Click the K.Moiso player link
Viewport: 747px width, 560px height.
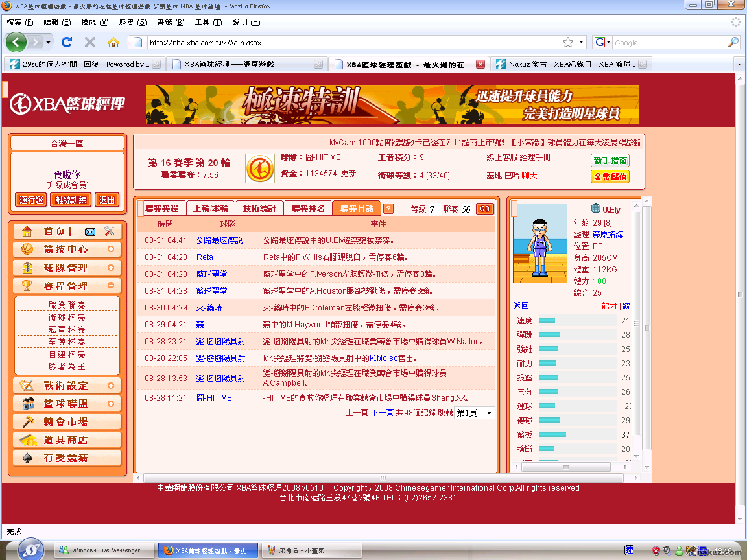coord(384,358)
